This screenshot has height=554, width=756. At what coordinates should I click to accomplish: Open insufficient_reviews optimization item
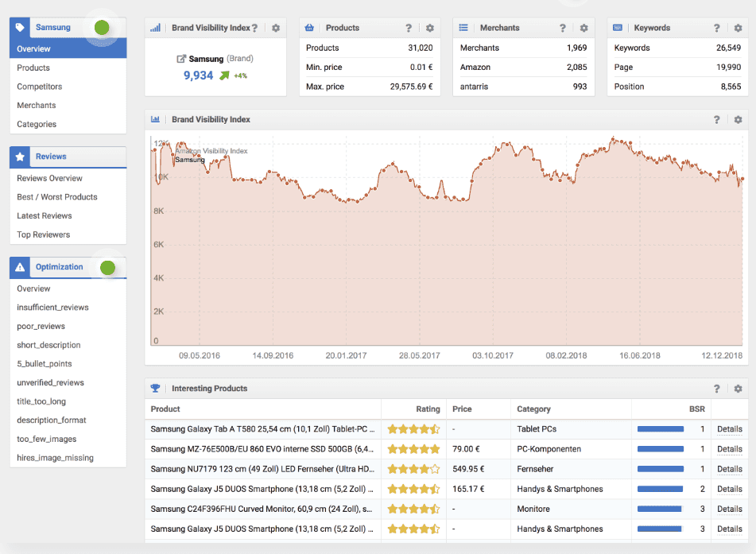pyautogui.click(x=52, y=307)
